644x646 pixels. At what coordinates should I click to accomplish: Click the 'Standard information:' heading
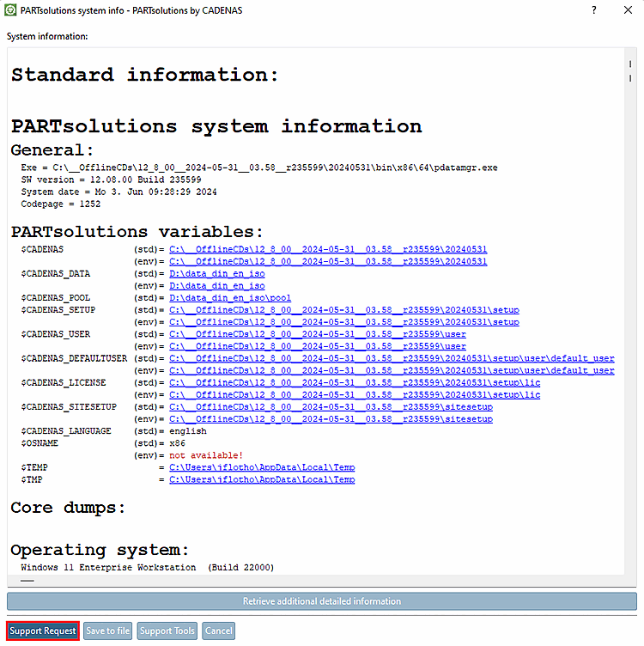(x=145, y=75)
